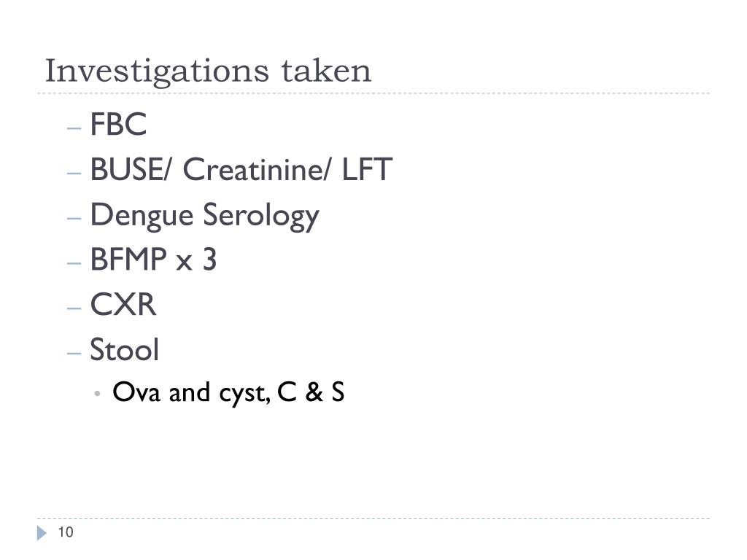Viewport: 747px width, 560px height.
Task: Click the CXR list item
Action: pyautogui.click(x=123, y=305)
